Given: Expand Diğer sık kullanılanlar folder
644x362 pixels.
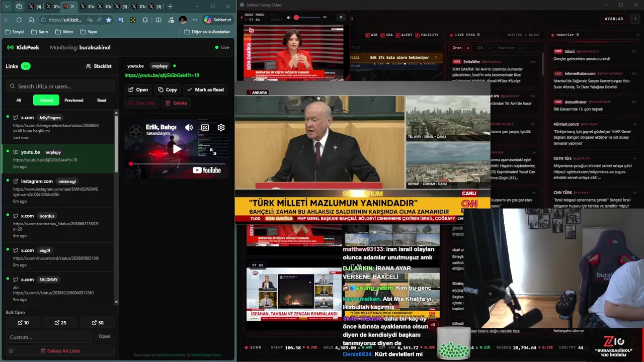Looking at the screenshot, I should click(x=207, y=32).
